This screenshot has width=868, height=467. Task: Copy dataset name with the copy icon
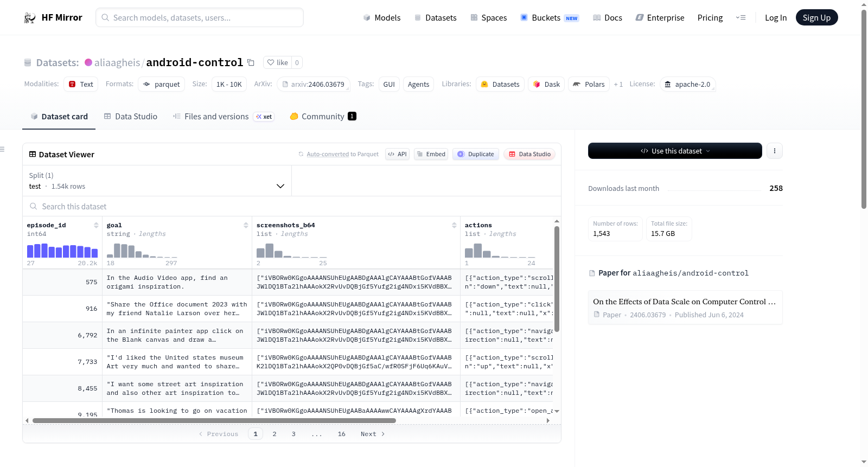pos(251,62)
